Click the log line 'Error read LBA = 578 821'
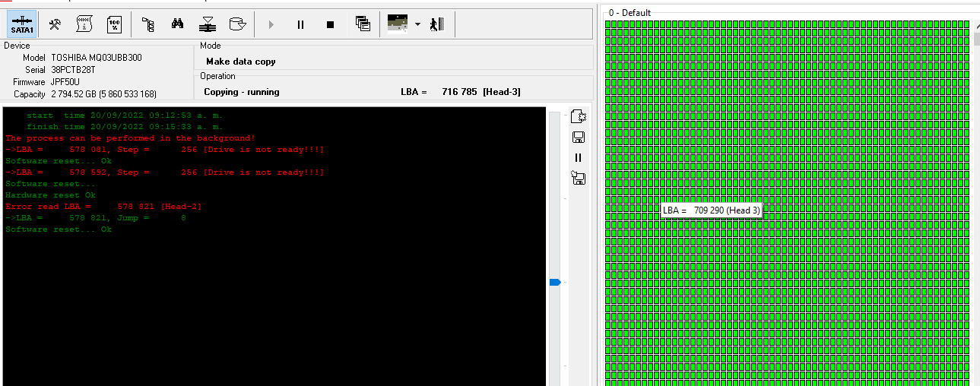 (x=103, y=207)
